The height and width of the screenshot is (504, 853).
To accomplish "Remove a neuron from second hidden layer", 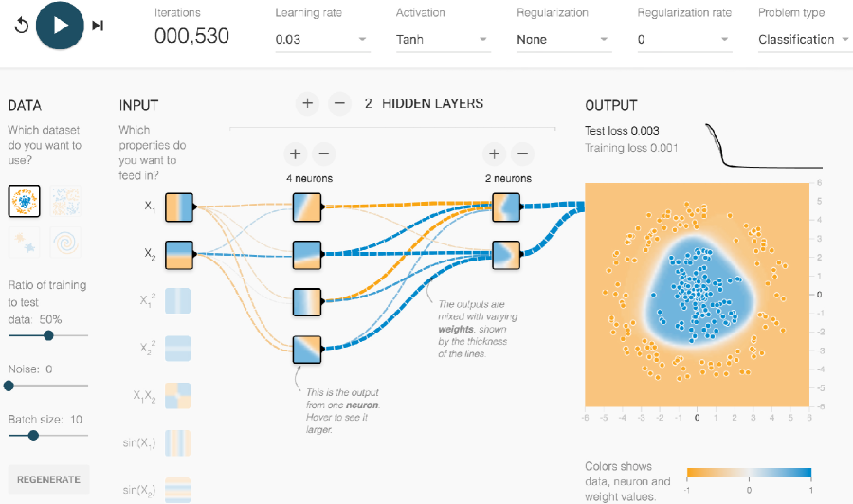I will click(x=522, y=153).
